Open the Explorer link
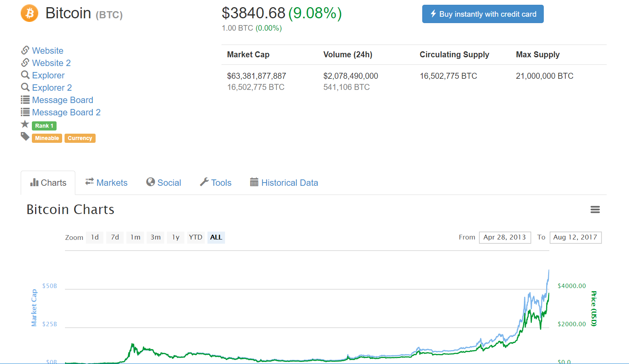The image size is (629, 364). click(48, 75)
